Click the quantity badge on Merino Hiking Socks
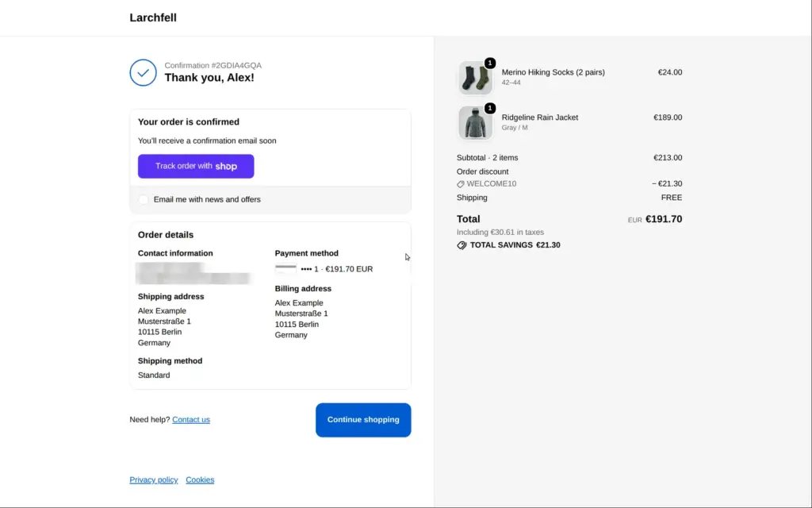Screen dimensions: 812x508 click(490, 63)
